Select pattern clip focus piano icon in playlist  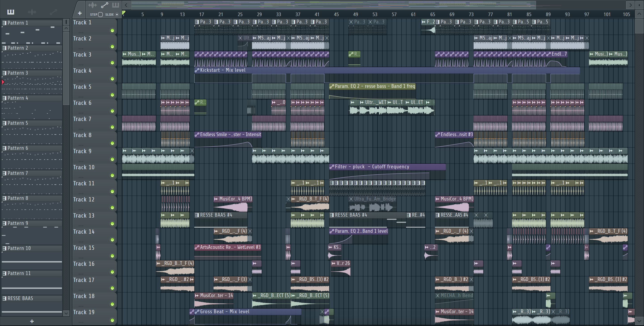(x=116, y=5)
